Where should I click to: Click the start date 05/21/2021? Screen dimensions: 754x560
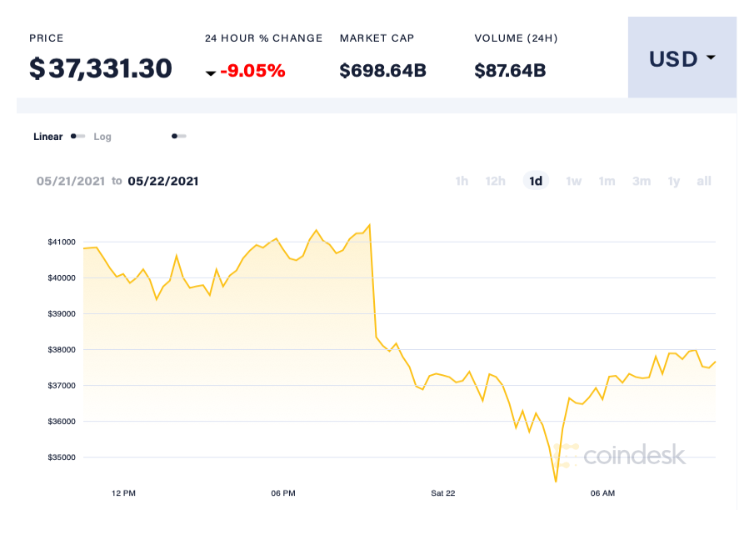click(x=71, y=181)
